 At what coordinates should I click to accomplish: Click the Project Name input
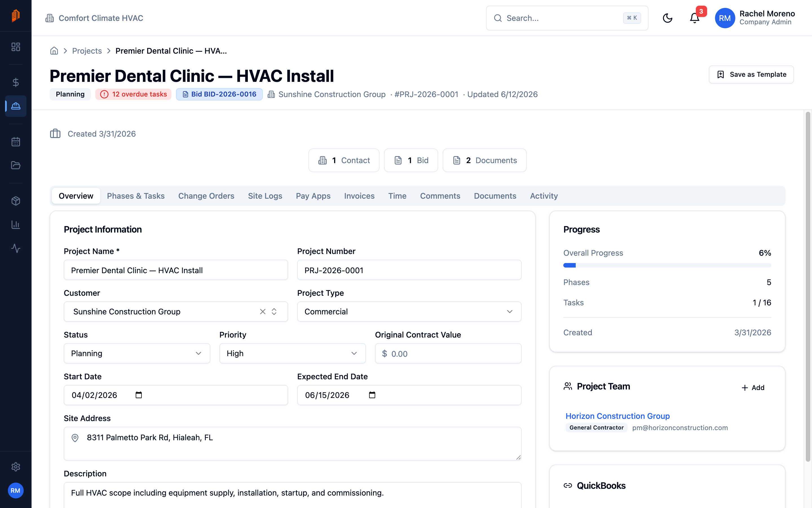tap(176, 270)
